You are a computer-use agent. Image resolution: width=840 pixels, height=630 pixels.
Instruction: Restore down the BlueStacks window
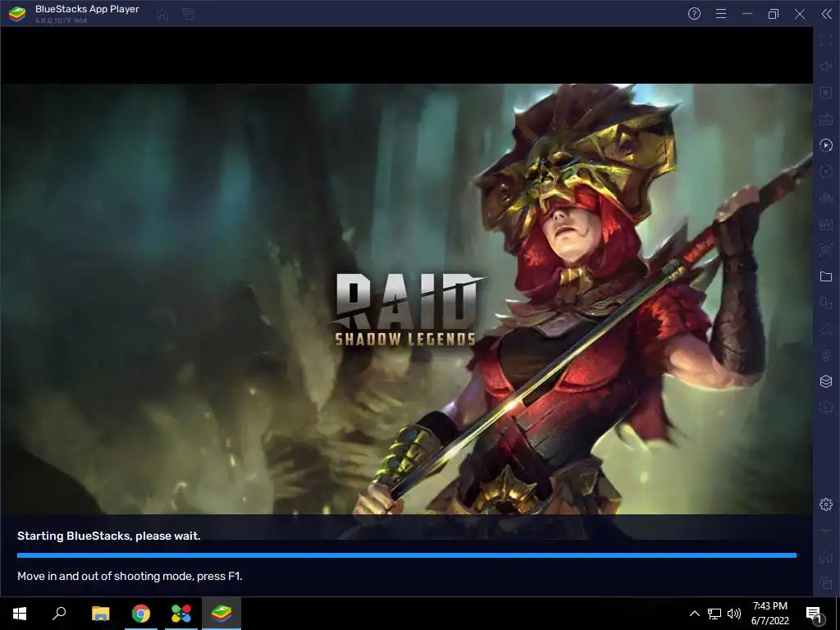(x=774, y=14)
